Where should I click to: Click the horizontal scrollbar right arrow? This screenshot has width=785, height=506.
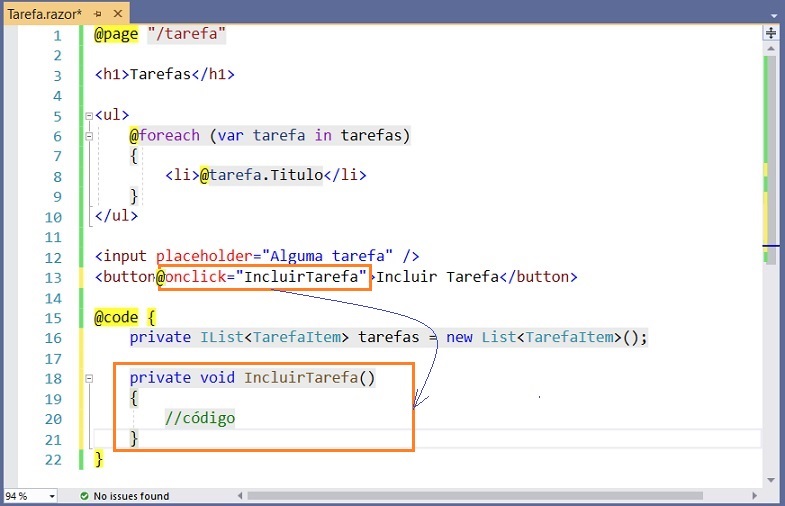coord(755,495)
